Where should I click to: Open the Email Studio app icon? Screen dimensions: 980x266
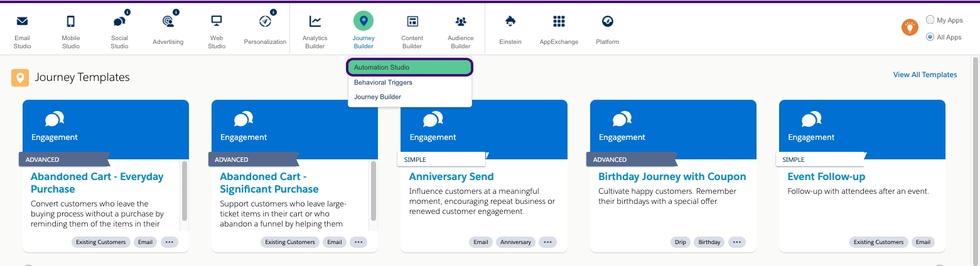tap(22, 22)
